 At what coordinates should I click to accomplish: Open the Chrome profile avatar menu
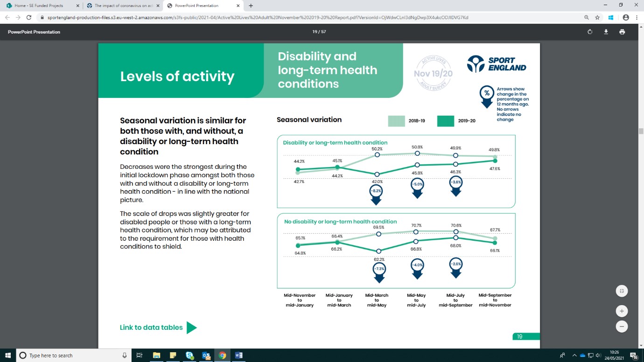click(626, 17)
